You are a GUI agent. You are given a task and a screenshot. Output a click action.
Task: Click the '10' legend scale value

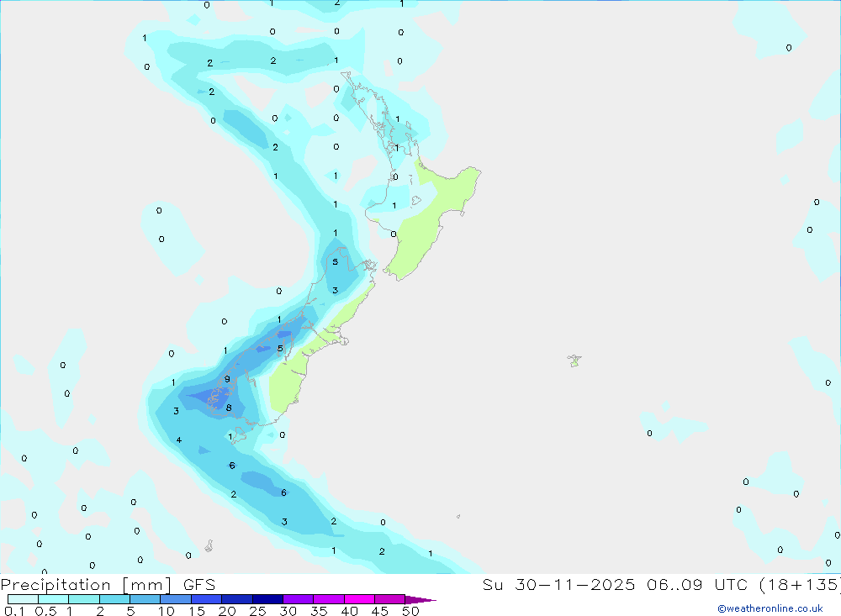coord(167,611)
